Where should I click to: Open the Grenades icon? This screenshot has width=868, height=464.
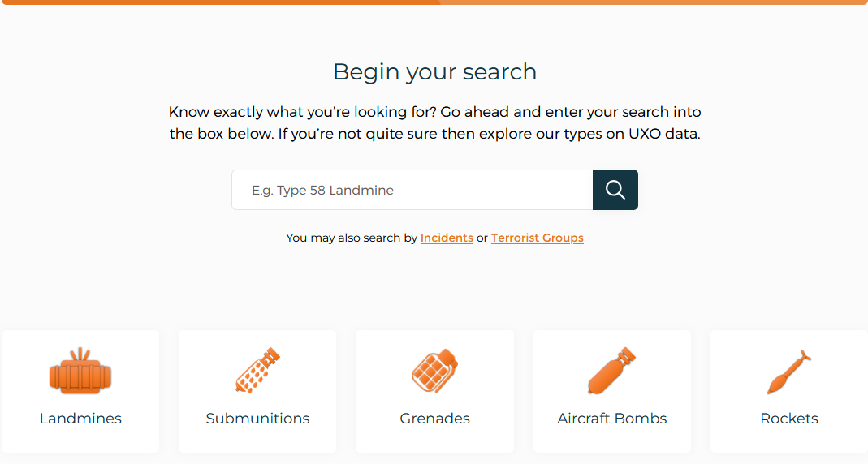click(434, 372)
